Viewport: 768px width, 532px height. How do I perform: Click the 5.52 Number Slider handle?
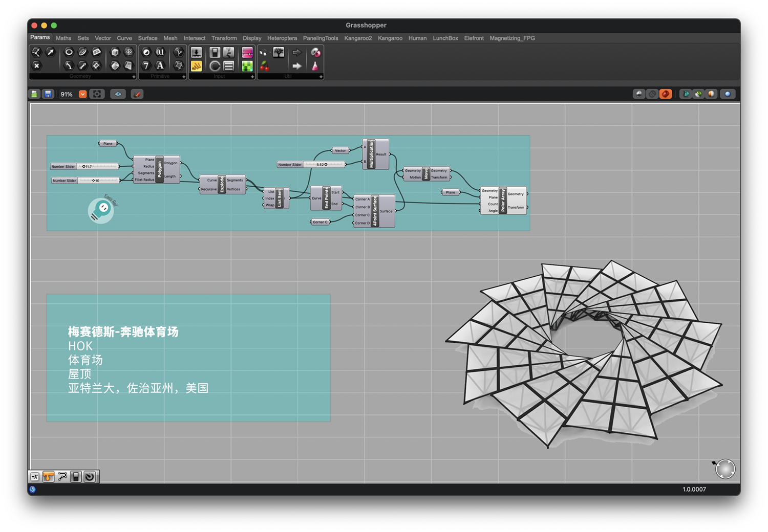[x=326, y=165]
